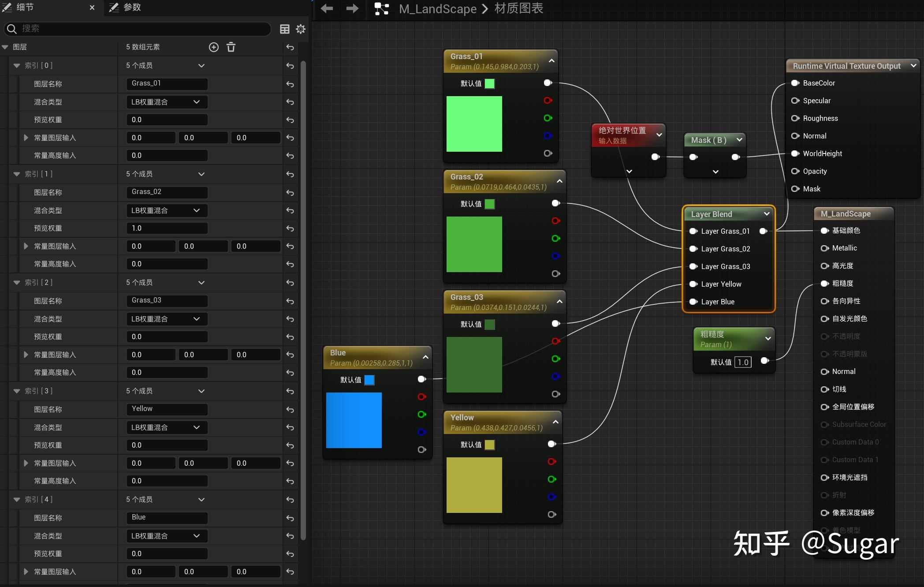Image resolution: width=924 pixels, height=587 pixels.
Task: Collapse the Grass_01 node preview
Action: click(x=551, y=61)
